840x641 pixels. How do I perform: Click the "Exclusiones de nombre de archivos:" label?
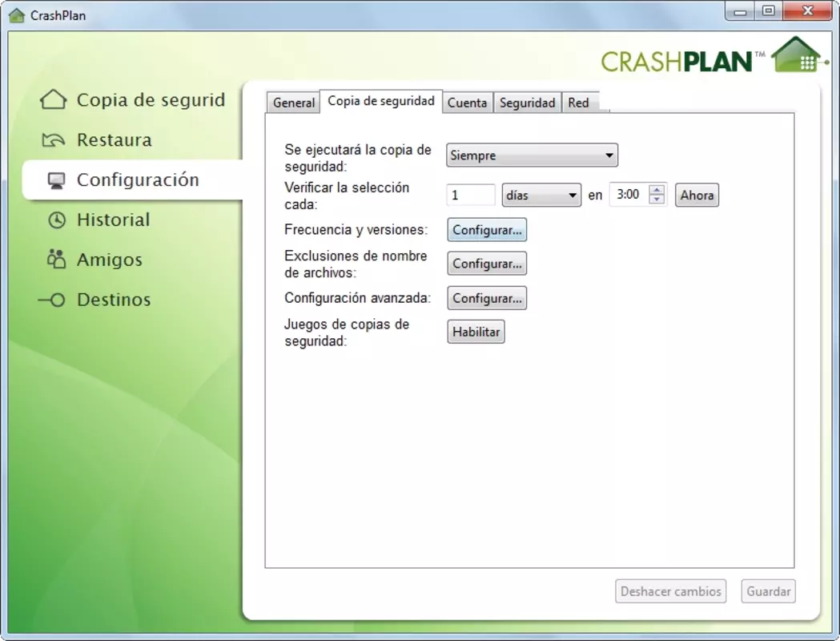click(356, 264)
